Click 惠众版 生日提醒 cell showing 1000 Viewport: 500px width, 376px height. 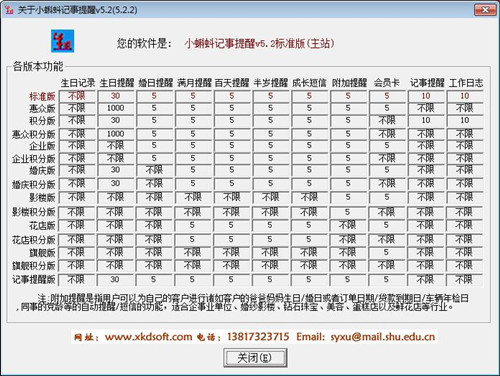click(115, 108)
